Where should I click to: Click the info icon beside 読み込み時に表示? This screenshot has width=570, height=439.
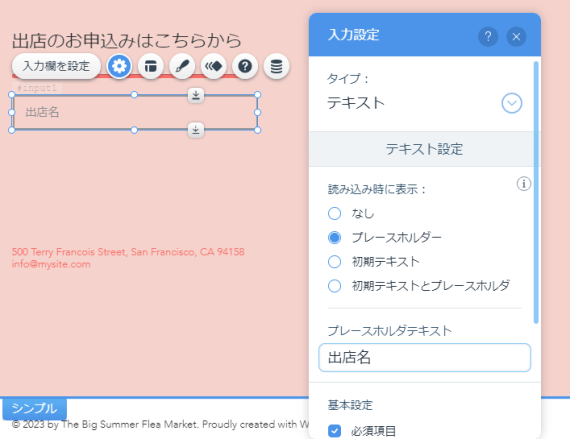(x=523, y=184)
